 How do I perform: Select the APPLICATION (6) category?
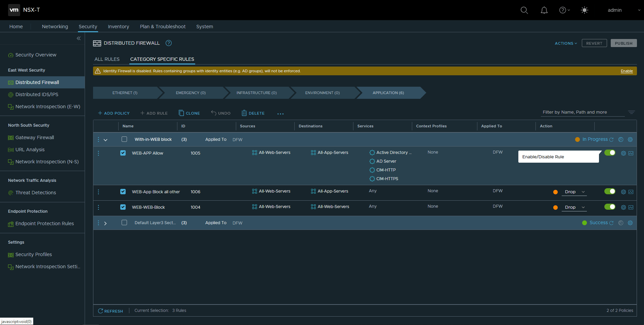pyautogui.click(x=388, y=93)
